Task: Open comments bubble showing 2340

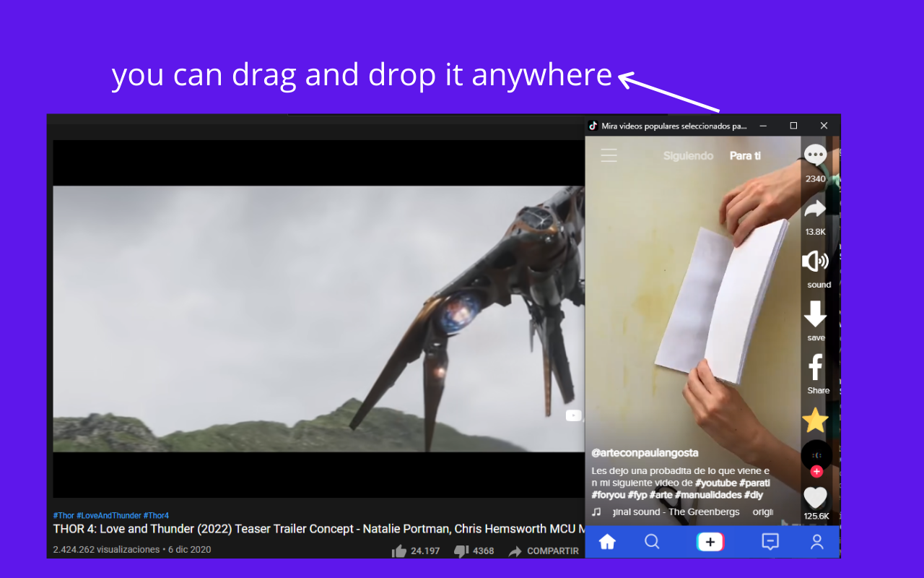Action: tap(815, 155)
